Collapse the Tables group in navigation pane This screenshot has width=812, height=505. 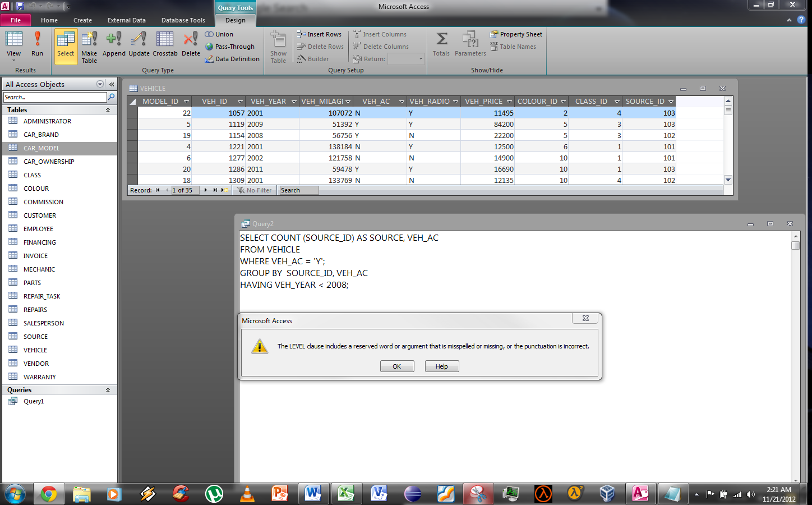108,110
